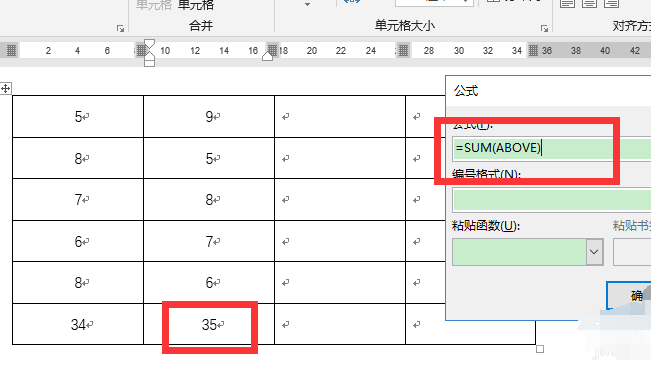Click the empty third-column cell in bottom row
The width and height of the screenshot is (651, 369).
click(x=340, y=324)
